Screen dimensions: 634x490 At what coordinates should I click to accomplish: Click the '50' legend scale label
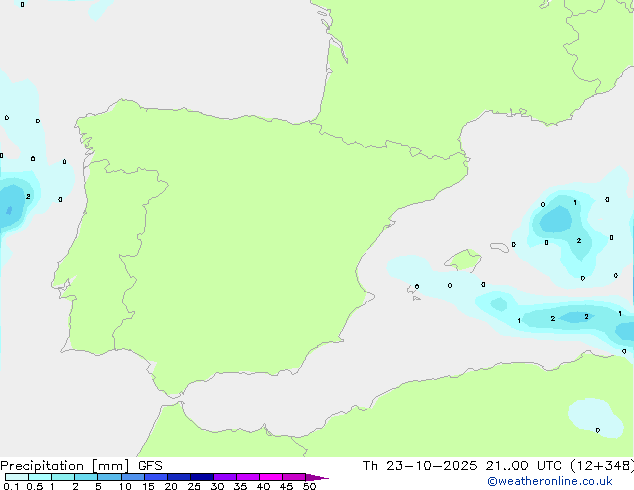click(x=310, y=486)
